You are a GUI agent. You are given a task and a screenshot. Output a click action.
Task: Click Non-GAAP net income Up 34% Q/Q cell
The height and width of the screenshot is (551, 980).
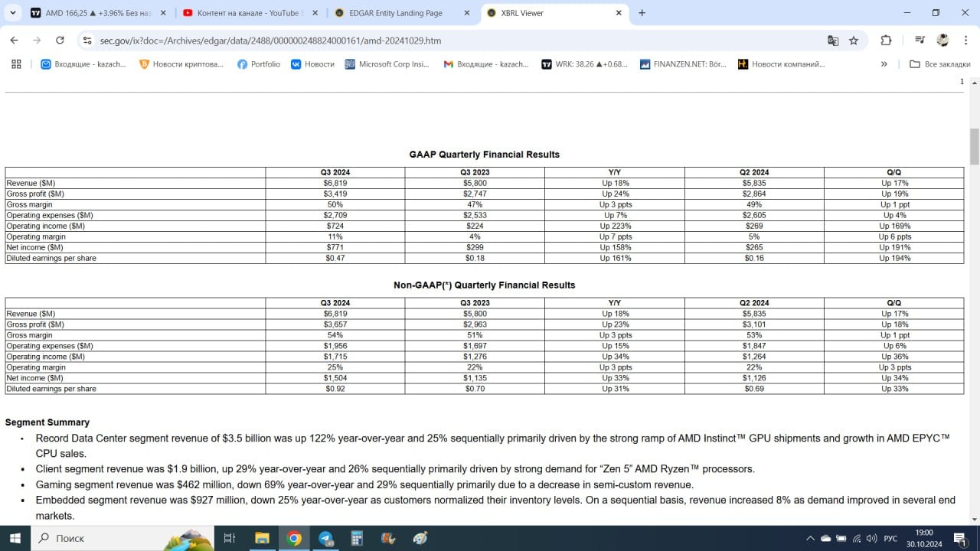click(894, 378)
